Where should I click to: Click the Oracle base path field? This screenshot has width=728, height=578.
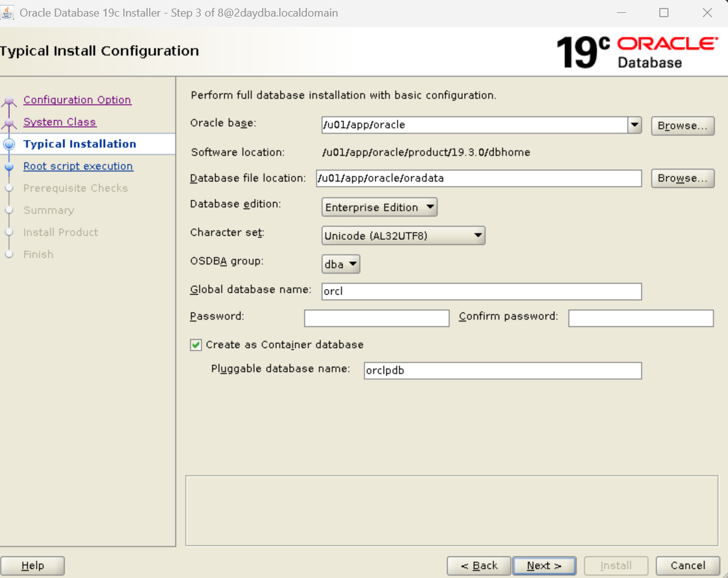click(474, 125)
